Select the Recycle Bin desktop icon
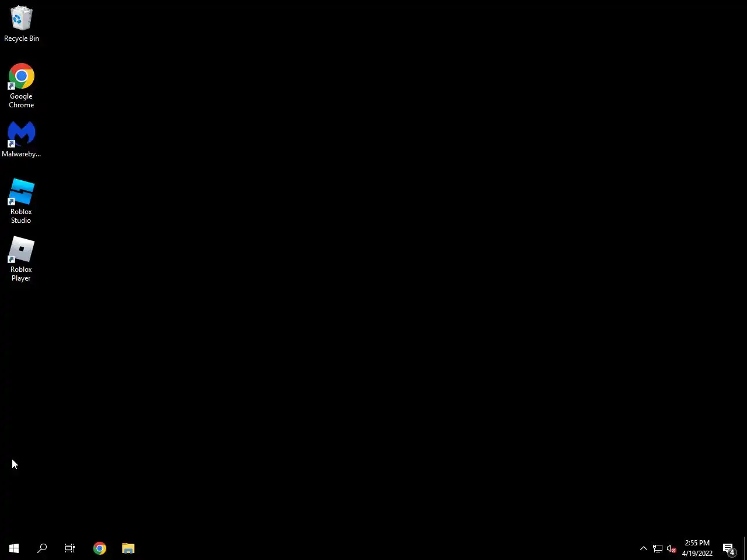Image resolution: width=747 pixels, height=560 pixels. coord(22,23)
